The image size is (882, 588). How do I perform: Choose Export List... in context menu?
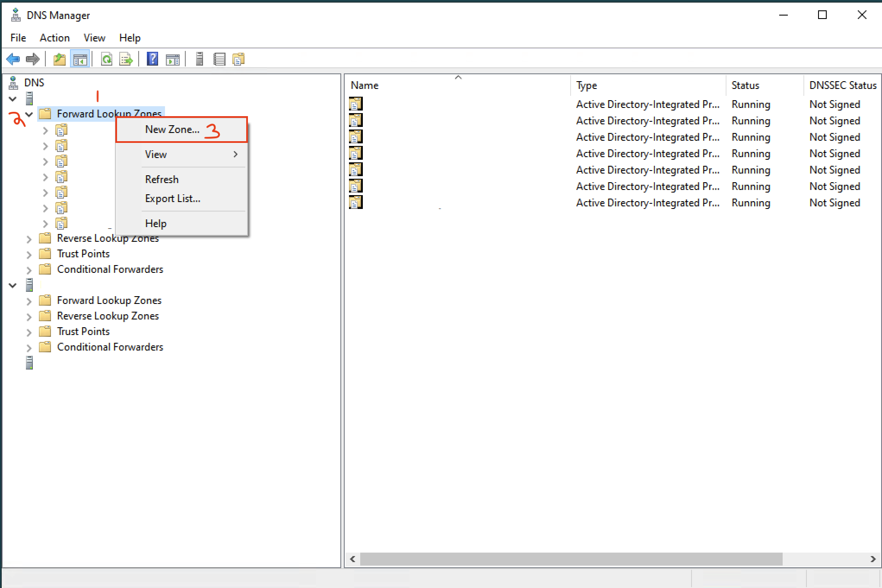[x=181, y=199]
